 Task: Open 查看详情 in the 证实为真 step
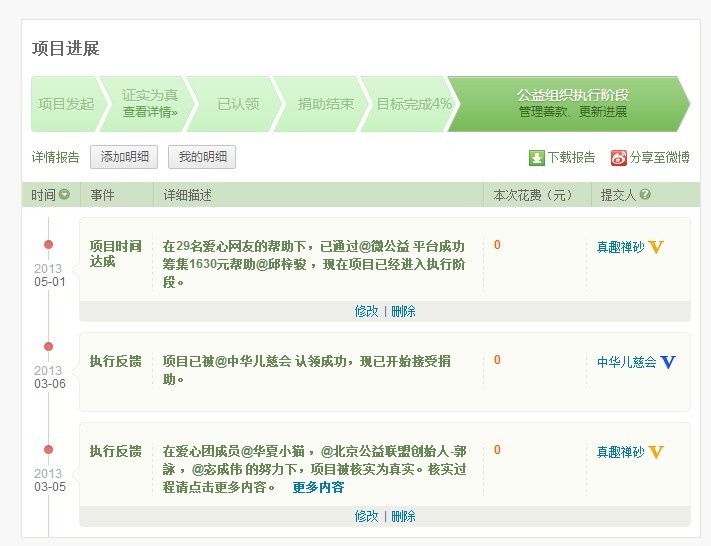[150, 112]
